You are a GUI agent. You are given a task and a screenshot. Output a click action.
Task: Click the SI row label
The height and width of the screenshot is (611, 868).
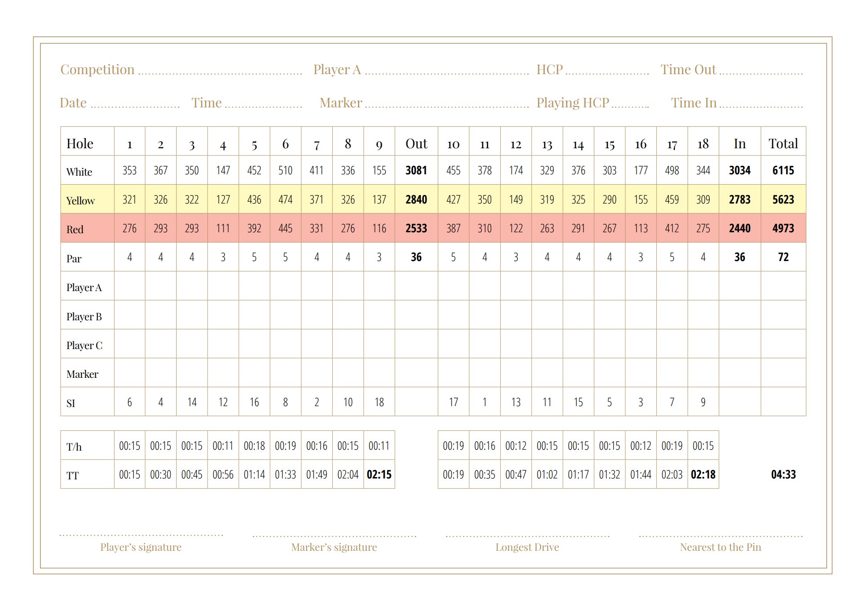(71, 403)
